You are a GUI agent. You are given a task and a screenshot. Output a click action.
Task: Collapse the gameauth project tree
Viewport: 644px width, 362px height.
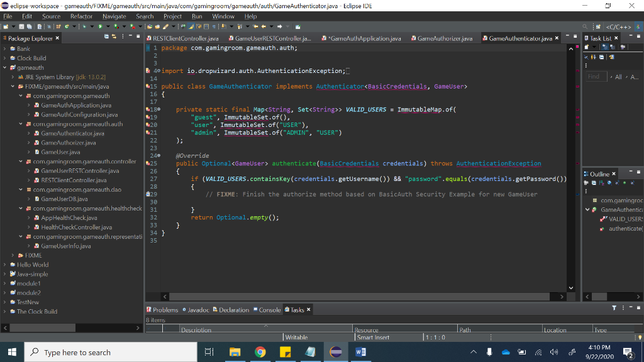[x=6, y=67]
